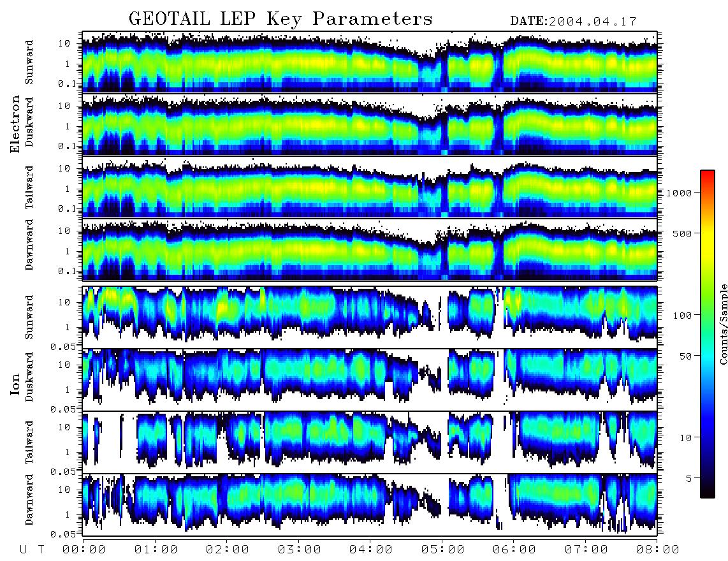Select the Ion 'Dawnward' axis label
728x561 pixels.
tap(29, 500)
